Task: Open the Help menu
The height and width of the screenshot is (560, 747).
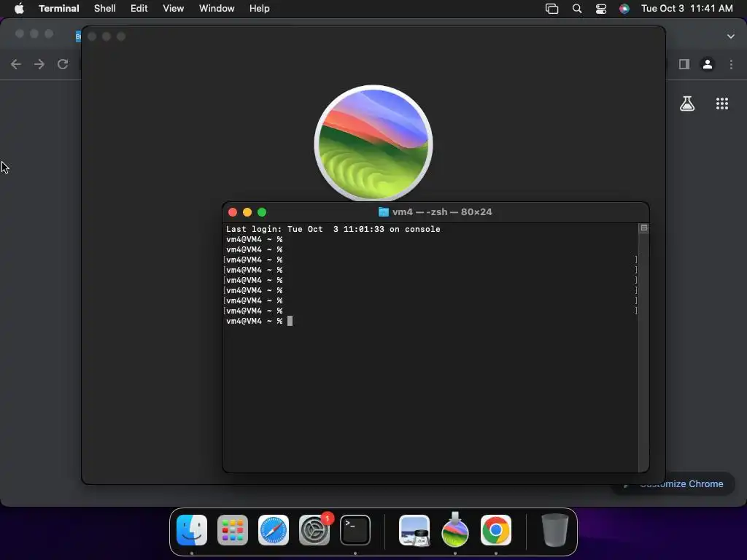Action: pos(260,9)
